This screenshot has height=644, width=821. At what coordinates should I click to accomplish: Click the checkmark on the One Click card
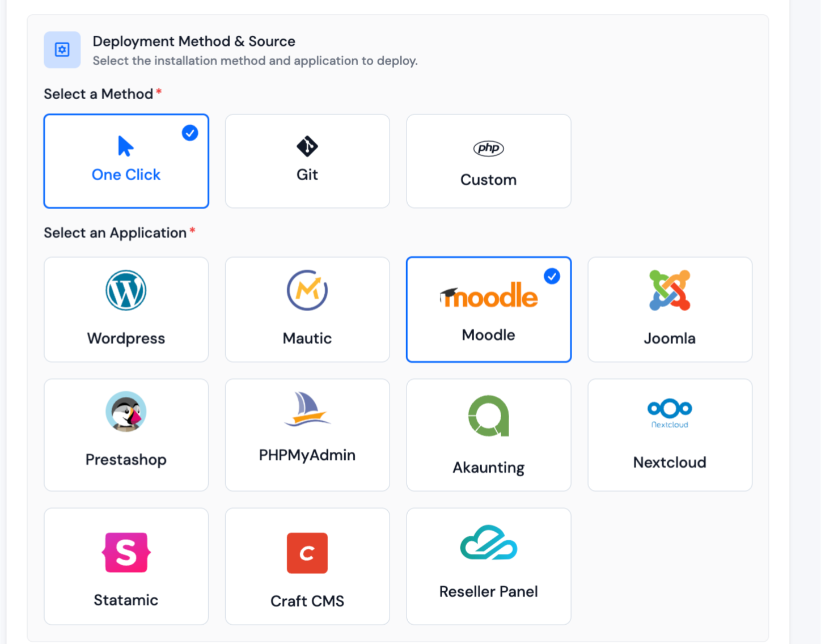(x=190, y=133)
